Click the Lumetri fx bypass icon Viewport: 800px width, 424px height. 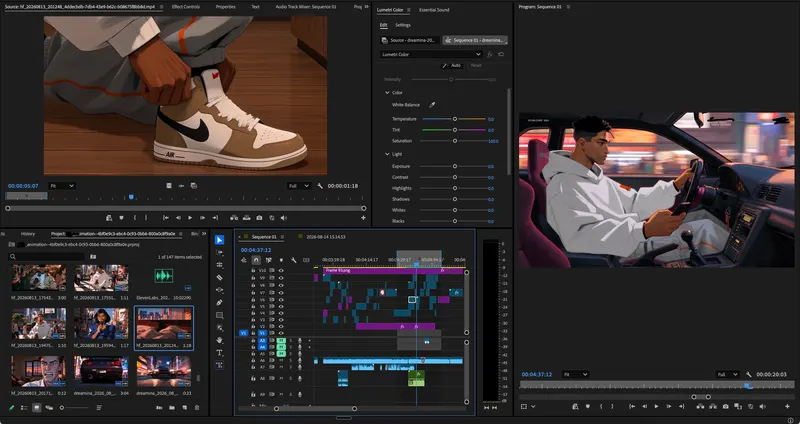tap(489, 54)
